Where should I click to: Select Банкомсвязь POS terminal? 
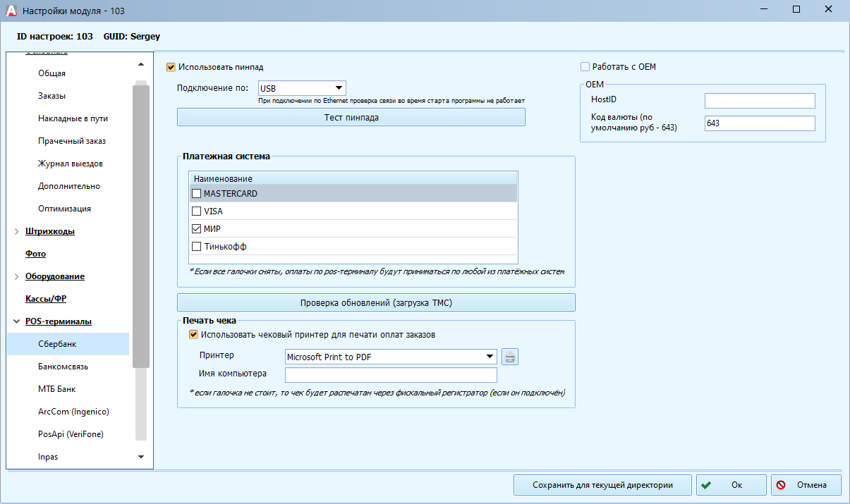pyautogui.click(x=63, y=367)
